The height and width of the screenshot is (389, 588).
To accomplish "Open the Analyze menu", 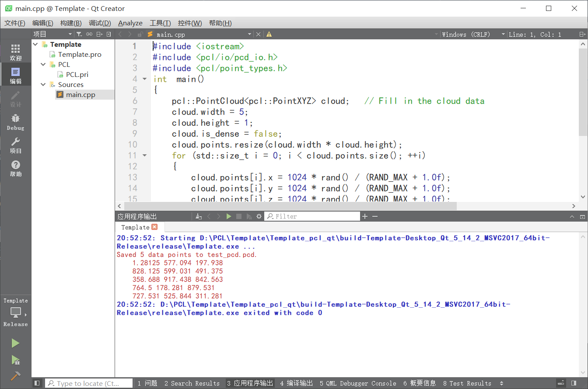I will [x=130, y=23].
